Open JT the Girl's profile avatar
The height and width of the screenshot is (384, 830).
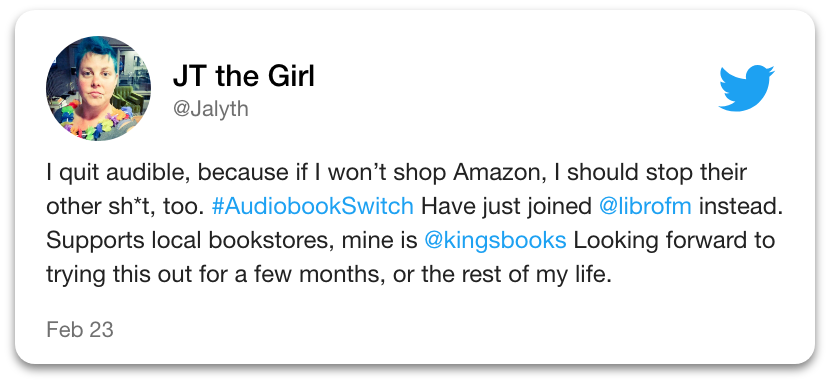[x=98, y=88]
